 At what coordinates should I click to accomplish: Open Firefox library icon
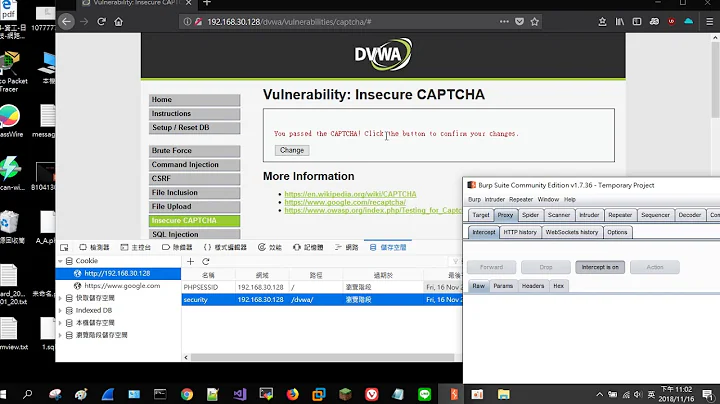(x=619, y=22)
